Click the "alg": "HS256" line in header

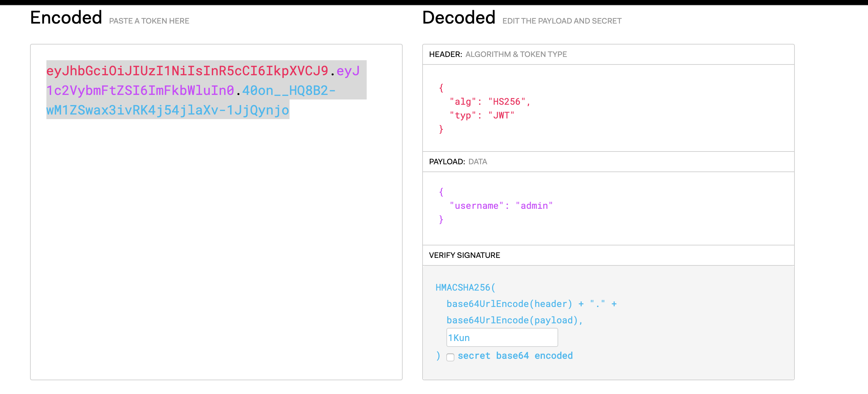click(490, 101)
